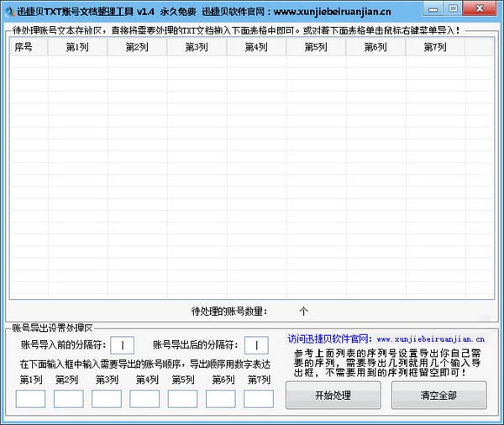Screen dimensions: 504x425
Task: Click the 开始处理 button
Action: click(333, 395)
